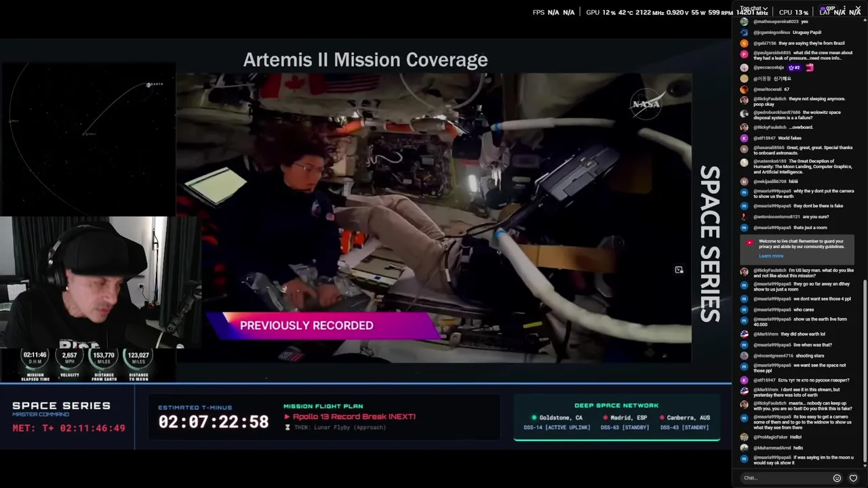The width and height of the screenshot is (868, 488).
Task: Open gabi7156's orange avatar
Action: click(x=745, y=43)
